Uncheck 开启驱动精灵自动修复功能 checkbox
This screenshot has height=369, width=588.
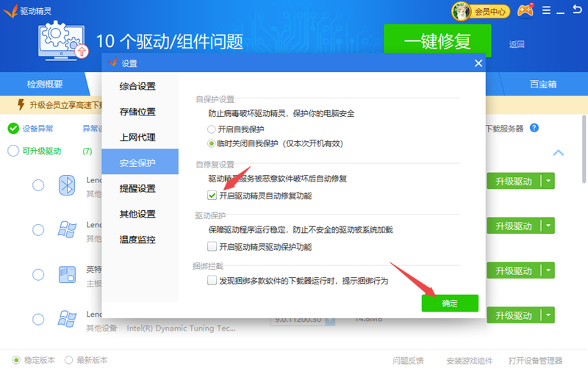[x=212, y=196]
